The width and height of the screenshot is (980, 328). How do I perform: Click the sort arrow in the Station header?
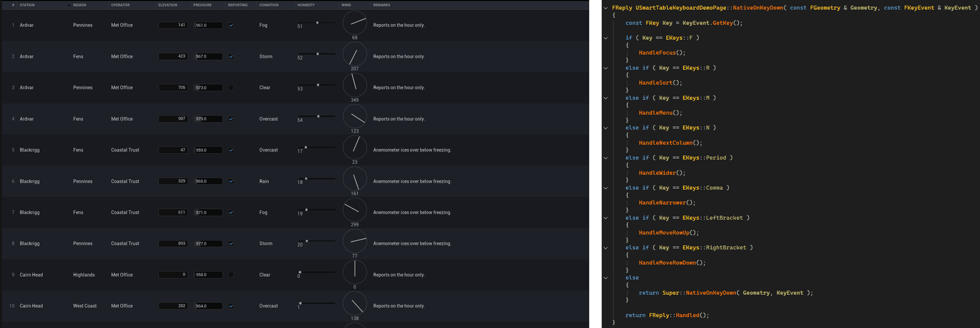point(69,5)
